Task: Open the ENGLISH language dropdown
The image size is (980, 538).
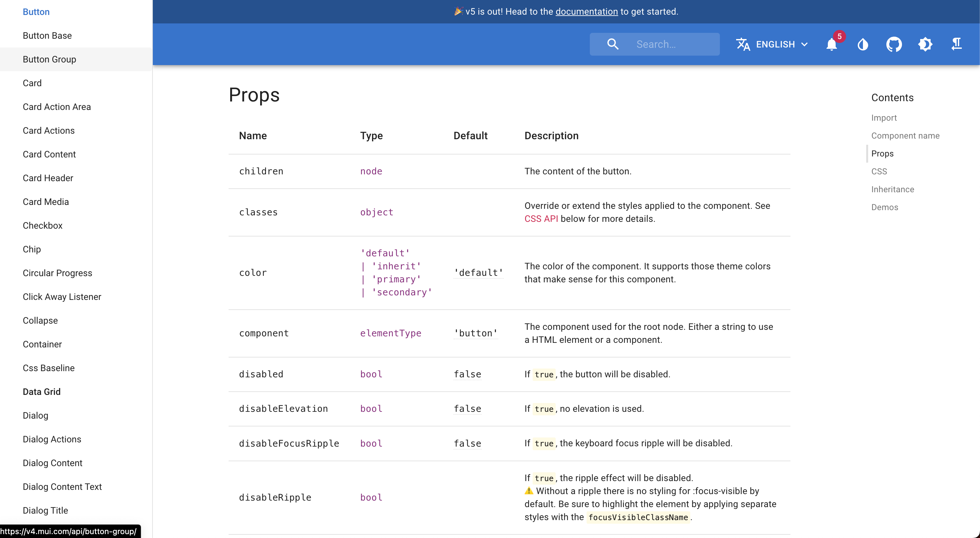Action: 775,44
